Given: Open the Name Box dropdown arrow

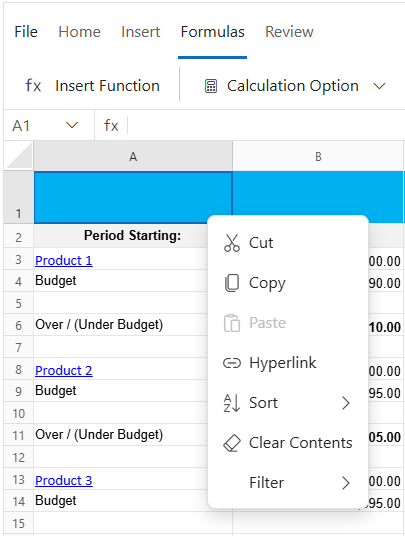Looking at the screenshot, I should (x=72, y=125).
